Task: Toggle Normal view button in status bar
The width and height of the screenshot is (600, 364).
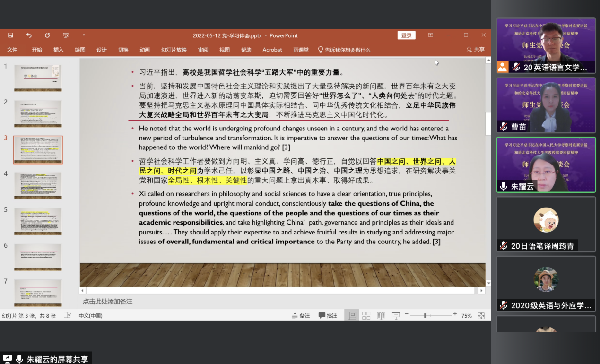Action: (x=351, y=316)
